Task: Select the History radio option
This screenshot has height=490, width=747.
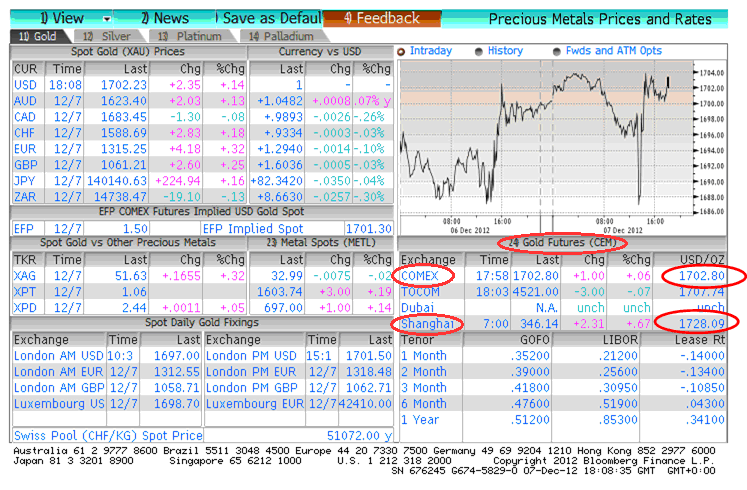Action: click(x=479, y=51)
